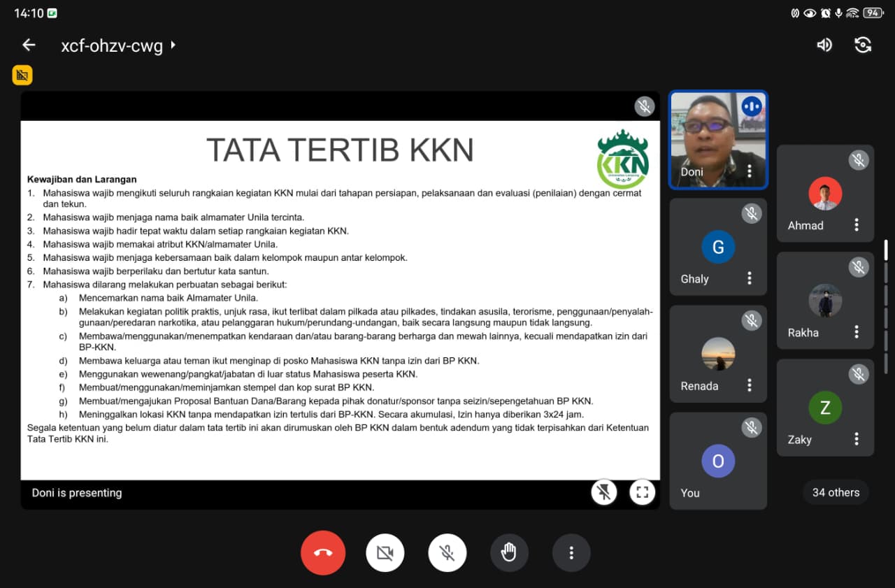Image resolution: width=895 pixels, height=588 pixels.
Task: Hang up with the red call button
Action: [x=323, y=553]
